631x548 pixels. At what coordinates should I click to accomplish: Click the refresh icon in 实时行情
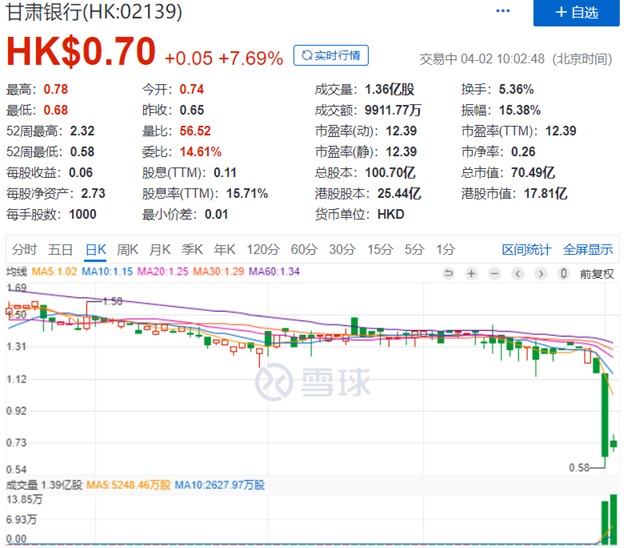(x=307, y=56)
